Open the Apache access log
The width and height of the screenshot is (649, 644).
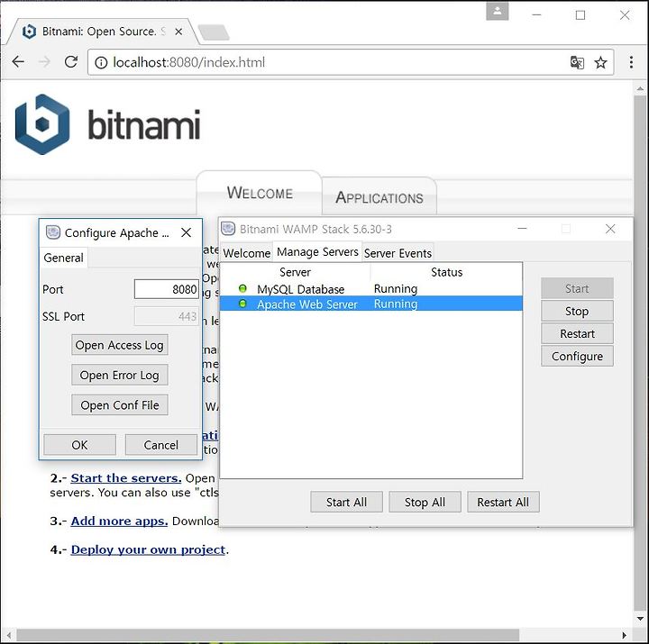click(x=120, y=345)
